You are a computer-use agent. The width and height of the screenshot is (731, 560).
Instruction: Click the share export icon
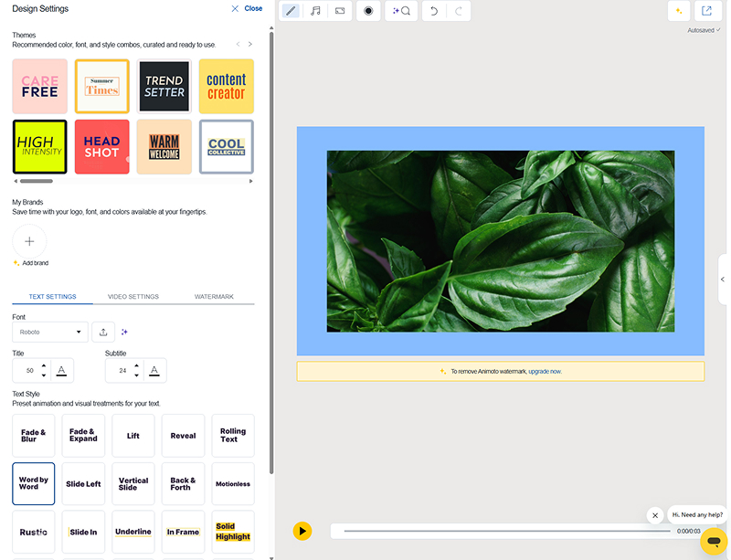(x=706, y=11)
